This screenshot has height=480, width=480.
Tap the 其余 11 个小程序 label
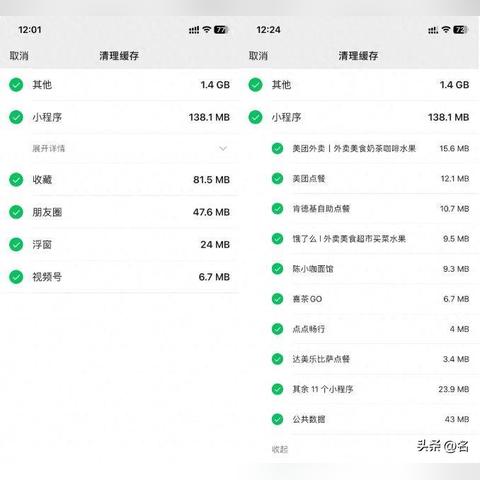point(323,389)
